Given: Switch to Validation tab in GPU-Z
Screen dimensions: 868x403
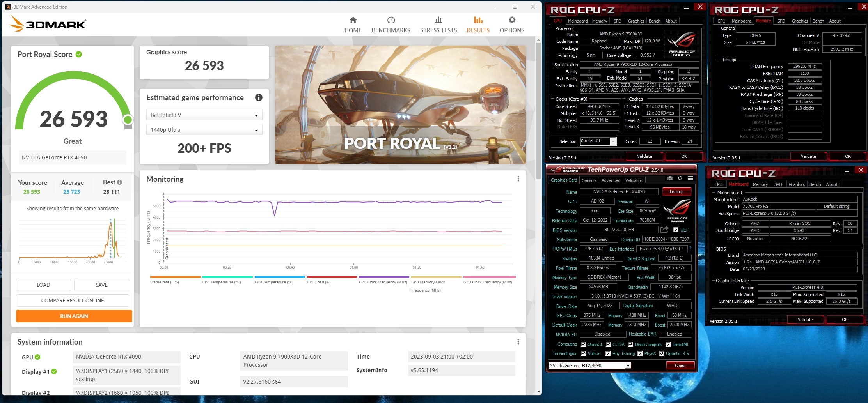Looking at the screenshot, I should tap(634, 180).
